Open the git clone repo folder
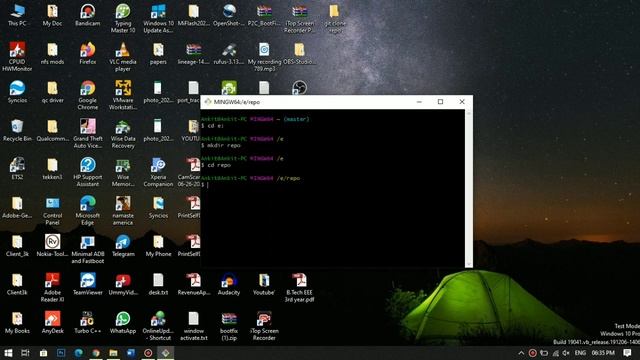 point(335,18)
